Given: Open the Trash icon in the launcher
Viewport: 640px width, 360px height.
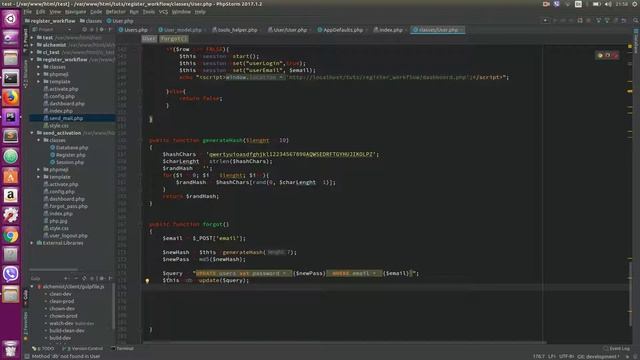Looking at the screenshot, I should coord(11,349).
